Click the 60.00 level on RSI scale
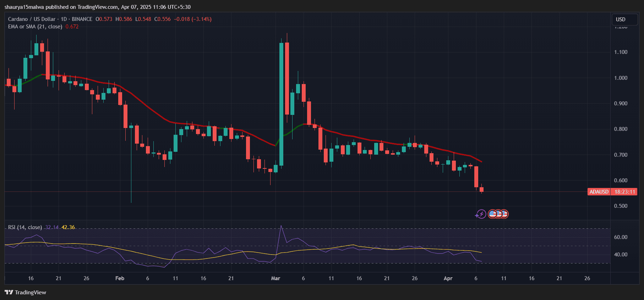 [x=621, y=237]
